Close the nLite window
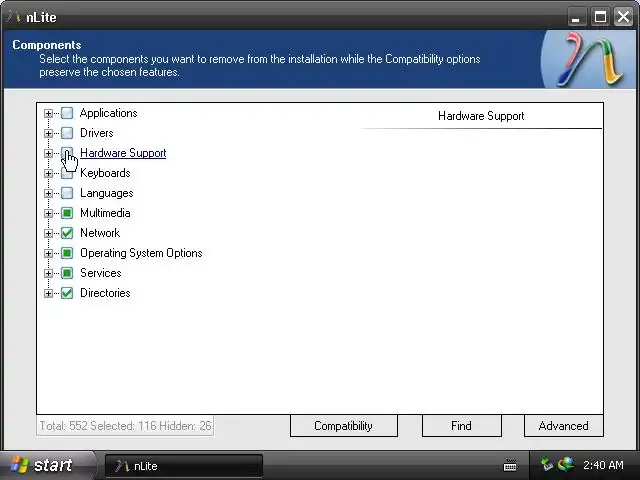640x480 pixels. point(624,17)
